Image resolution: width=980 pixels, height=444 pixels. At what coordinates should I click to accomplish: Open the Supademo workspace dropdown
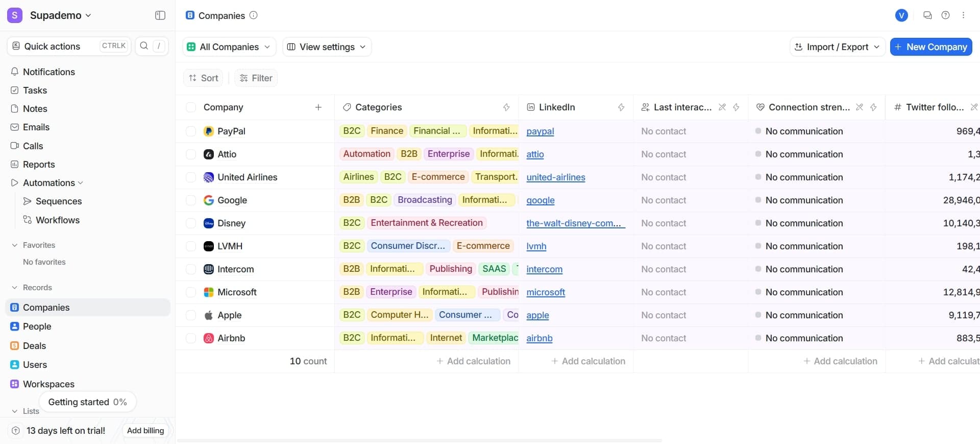pyautogui.click(x=60, y=15)
